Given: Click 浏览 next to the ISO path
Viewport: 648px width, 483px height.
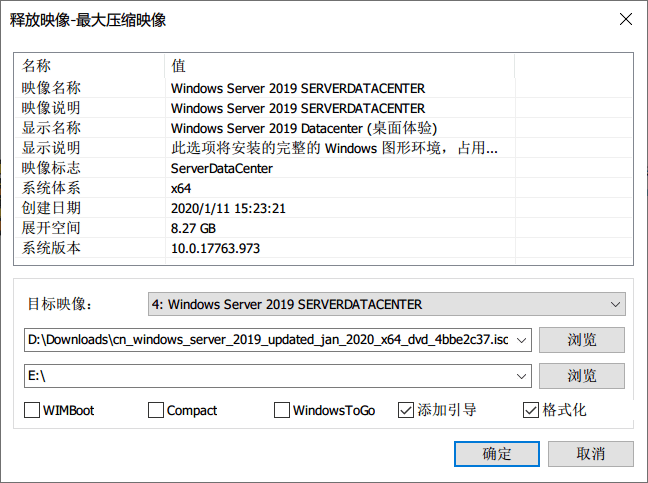Looking at the screenshot, I should [581, 340].
